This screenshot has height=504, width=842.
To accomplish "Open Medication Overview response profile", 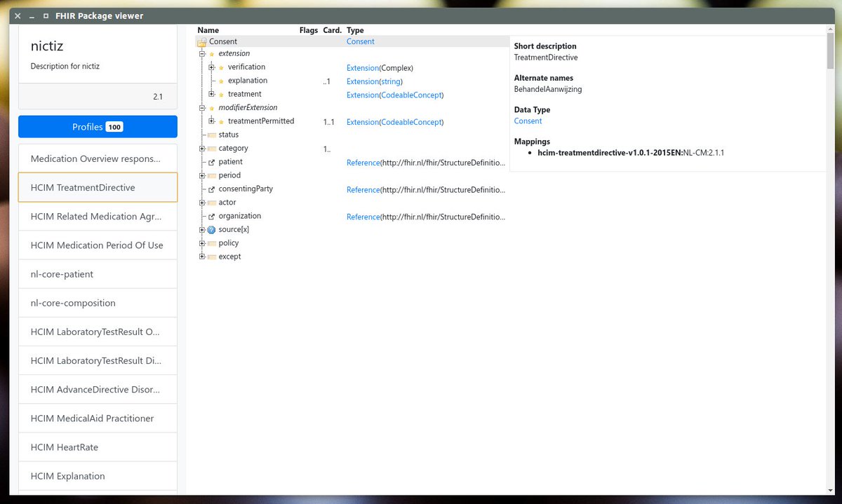I will [98, 159].
